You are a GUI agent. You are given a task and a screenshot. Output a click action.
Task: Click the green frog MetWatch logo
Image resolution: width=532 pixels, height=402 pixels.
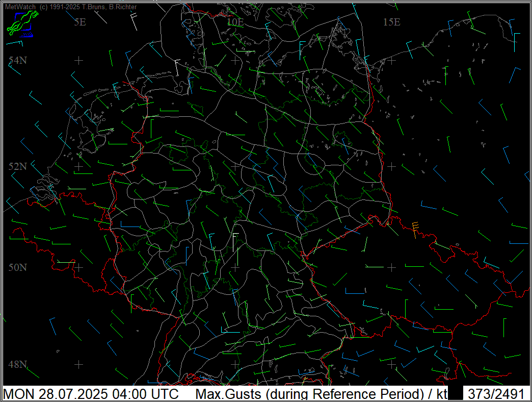point(22,23)
